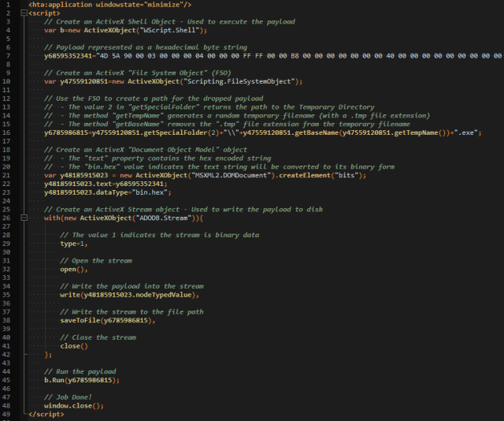Screen dimensions: 504x421
Task: Click the comment "Open the stream"
Action: click(96, 261)
